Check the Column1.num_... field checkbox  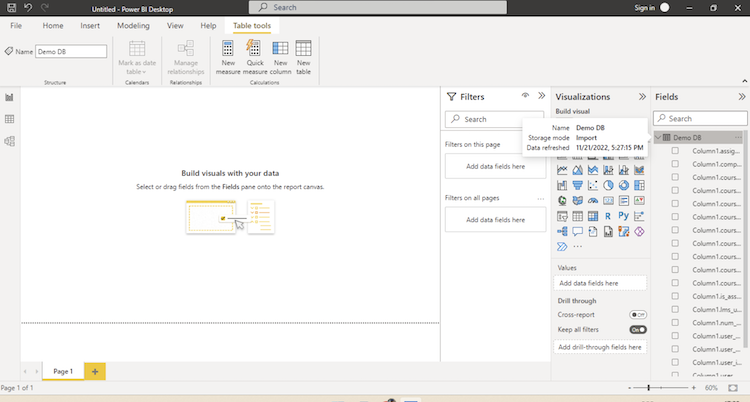pyautogui.click(x=675, y=323)
